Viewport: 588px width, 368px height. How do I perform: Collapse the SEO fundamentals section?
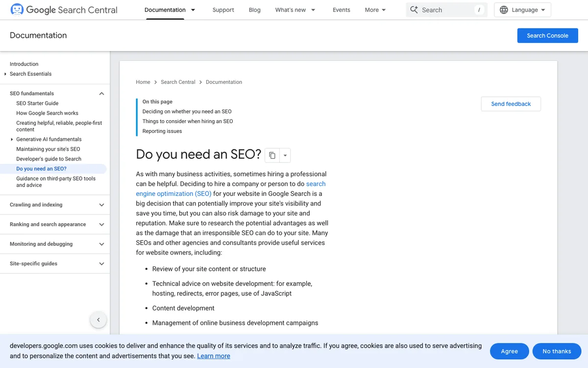(x=101, y=93)
